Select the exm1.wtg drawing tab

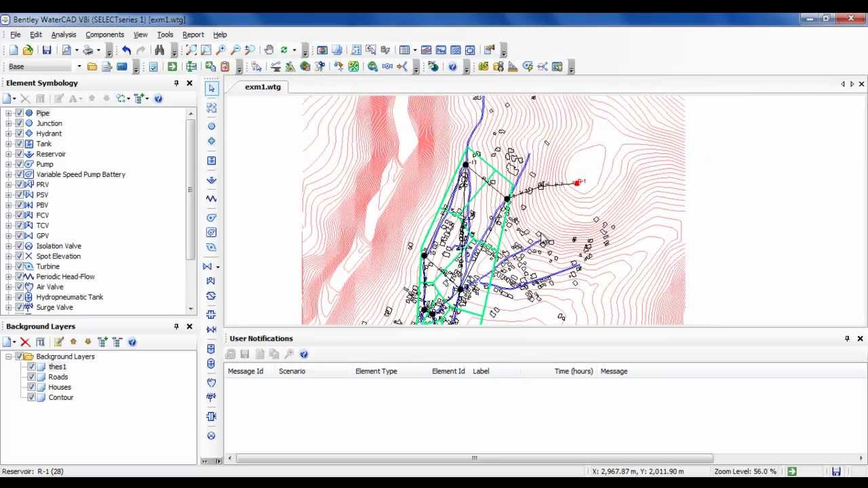(263, 87)
